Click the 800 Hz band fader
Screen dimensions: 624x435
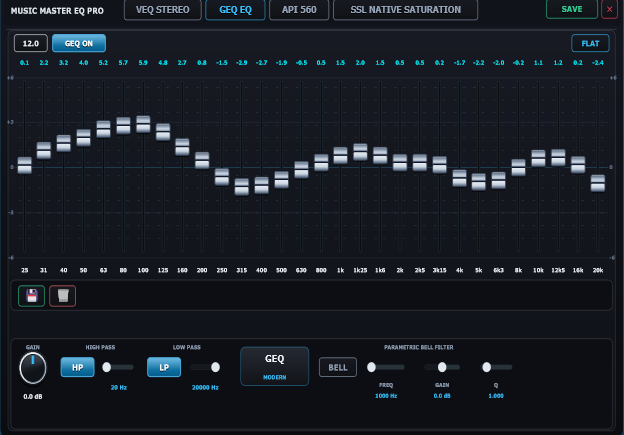coord(321,163)
